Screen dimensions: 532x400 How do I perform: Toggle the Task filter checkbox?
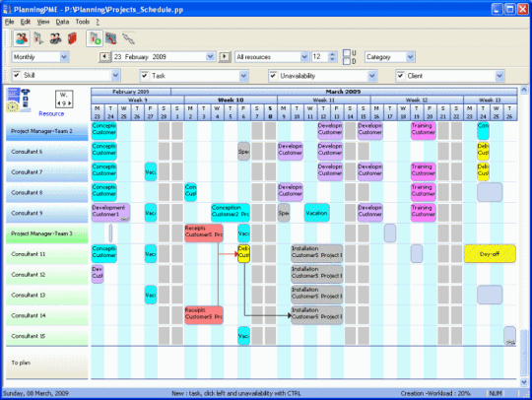[x=145, y=76]
